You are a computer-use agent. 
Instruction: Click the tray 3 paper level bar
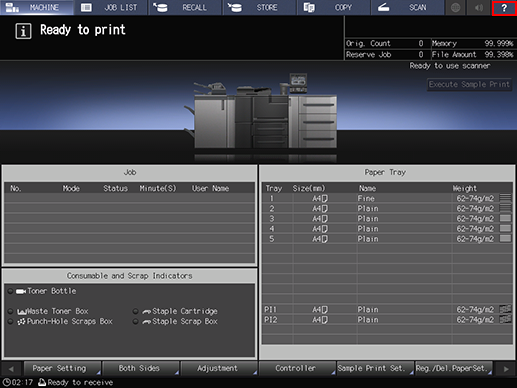point(505,218)
